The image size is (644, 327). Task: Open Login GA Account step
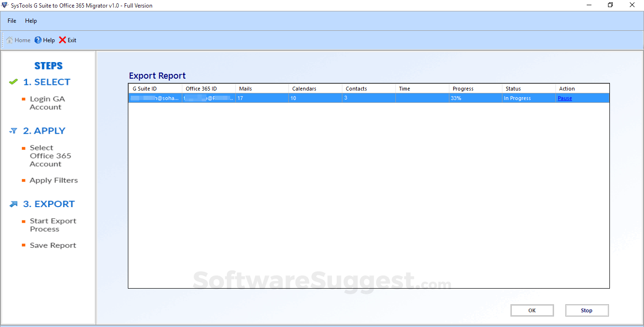pyautogui.click(x=47, y=103)
